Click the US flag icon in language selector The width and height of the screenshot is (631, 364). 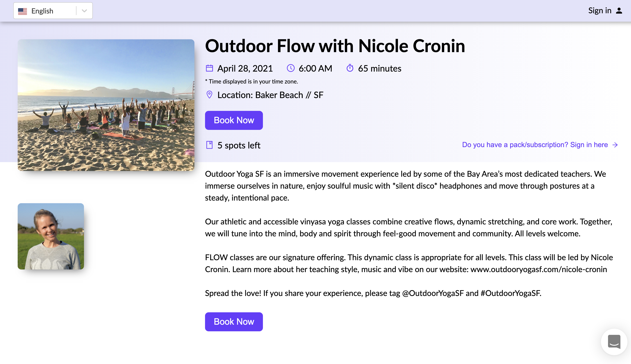[x=23, y=11]
